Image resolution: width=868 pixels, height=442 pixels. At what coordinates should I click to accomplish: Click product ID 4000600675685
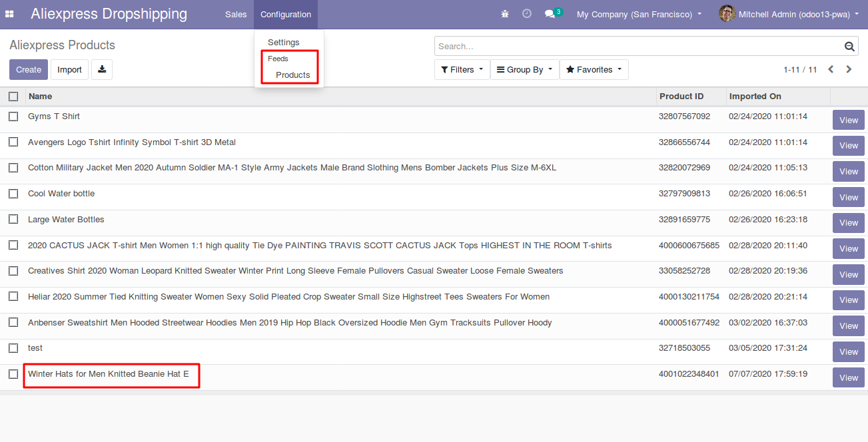pos(689,246)
